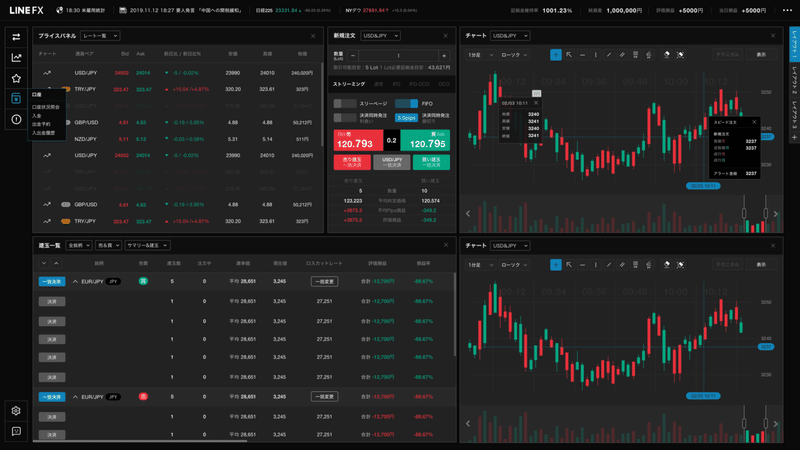Screen dimensions: 800x450
Task: Select the eraser tool in the upper chart
Action: tap(666, 55)
